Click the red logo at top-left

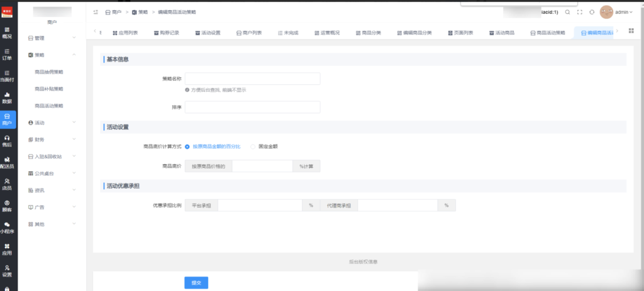(7, 12)
